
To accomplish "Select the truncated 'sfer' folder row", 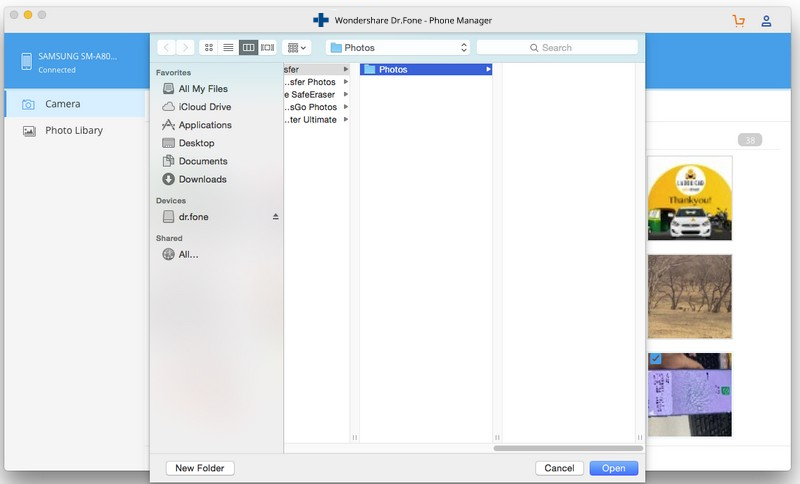I will (316, 69).
